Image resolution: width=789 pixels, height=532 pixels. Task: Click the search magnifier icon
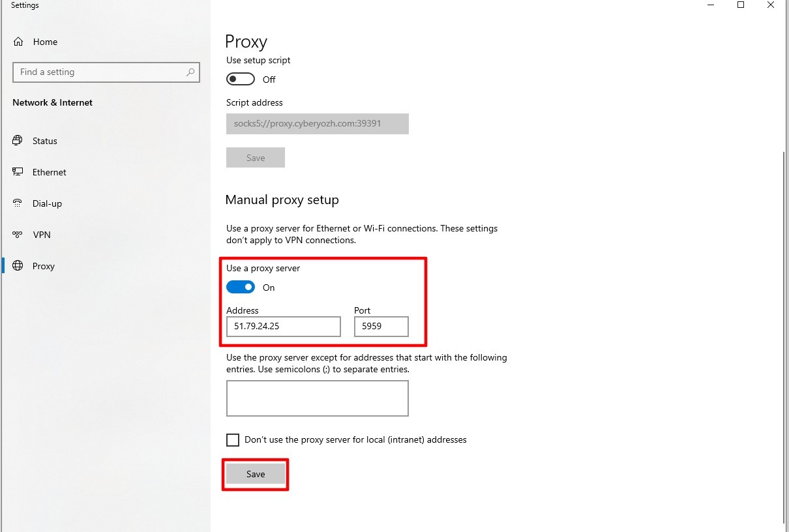[190, 72]
